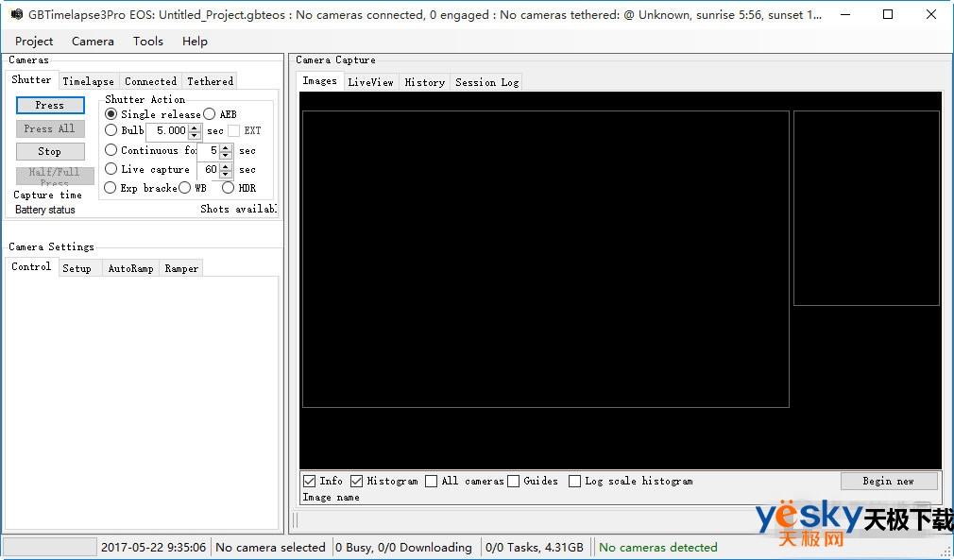Image resolution: width=954 pixels, height=560 pixels.
Task: Decrease the Continuous seconds spinner value
Action: pos(226,155)
